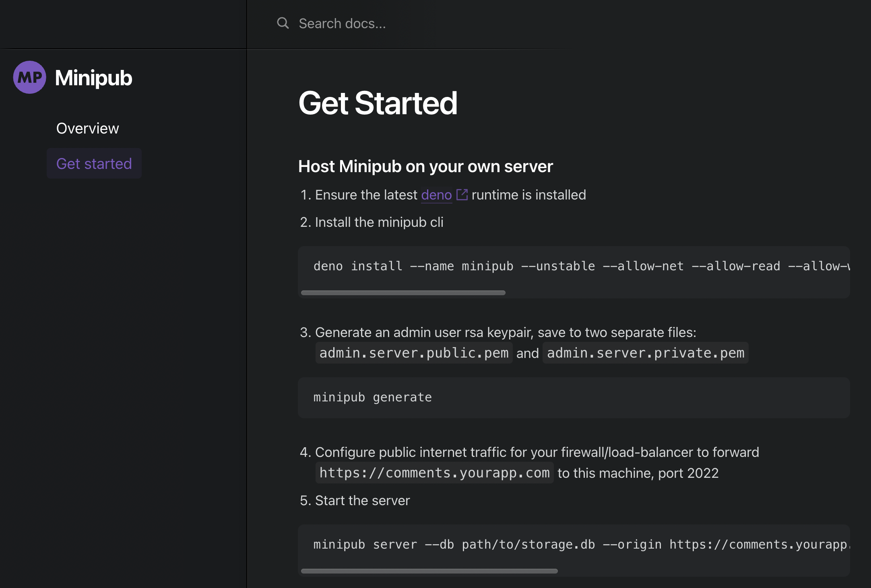871x588 pixels.
Task: Click the Get Started page heading
Action: pos(378,103)
